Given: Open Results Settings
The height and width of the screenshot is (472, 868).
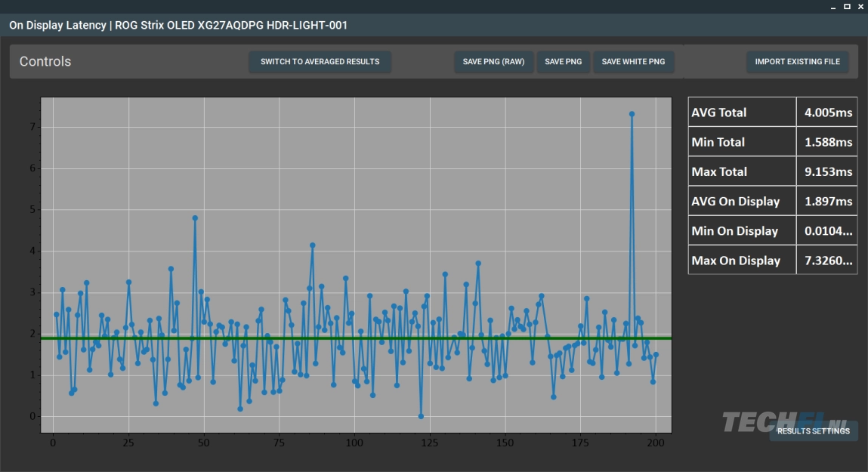Looking at the screenshot, I should point(813,431).
